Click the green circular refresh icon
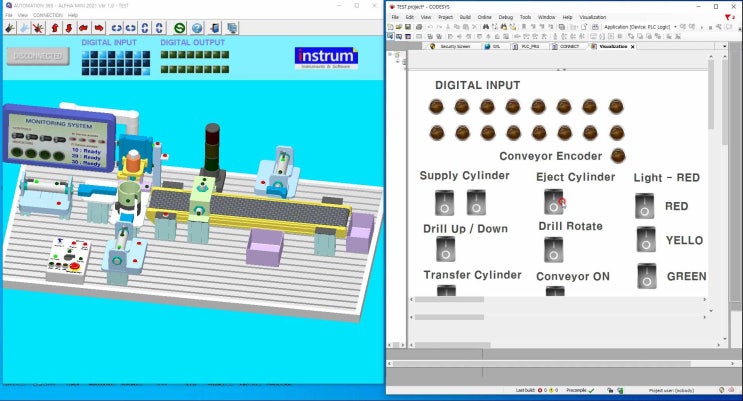 click(180, 28)
